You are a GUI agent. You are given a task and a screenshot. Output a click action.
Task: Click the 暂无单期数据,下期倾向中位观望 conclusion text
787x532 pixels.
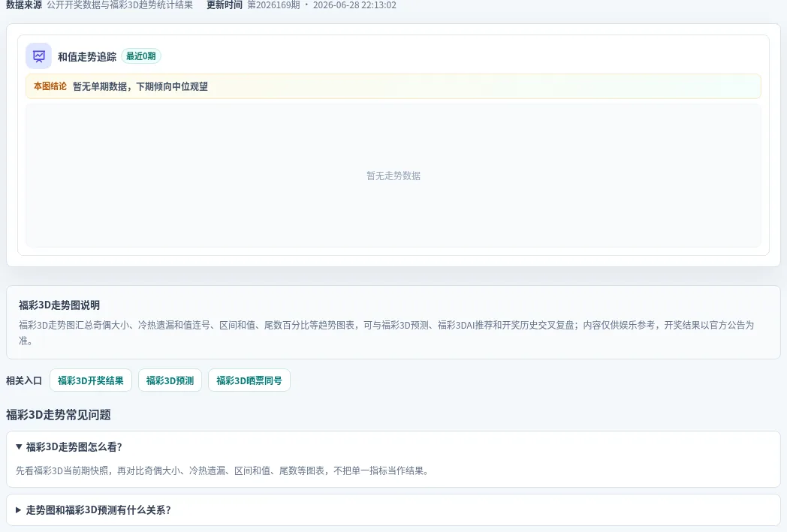coord(140,86)
